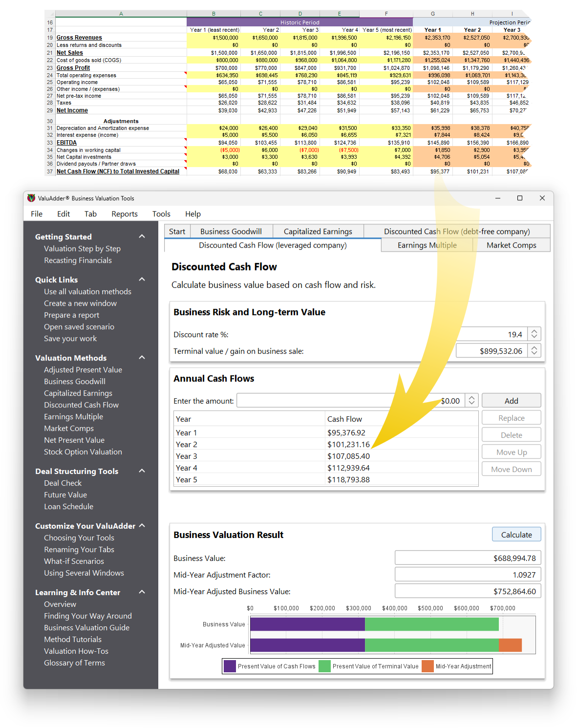The width and height of the screenshot is (577, 728).
Task: Open Adjusted Present Value method
Action: coord(83,370)
